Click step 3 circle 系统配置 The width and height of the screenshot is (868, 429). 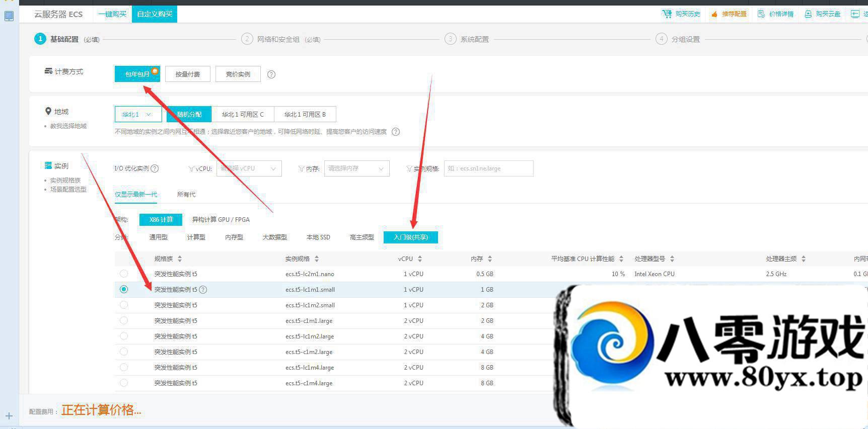pos(450,39)
